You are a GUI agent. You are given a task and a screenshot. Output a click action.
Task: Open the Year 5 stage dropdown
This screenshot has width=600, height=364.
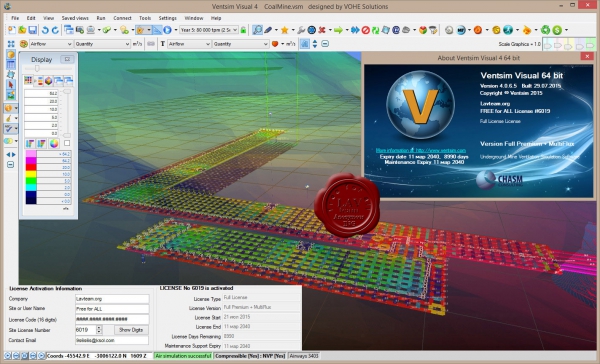pos(209,30)
